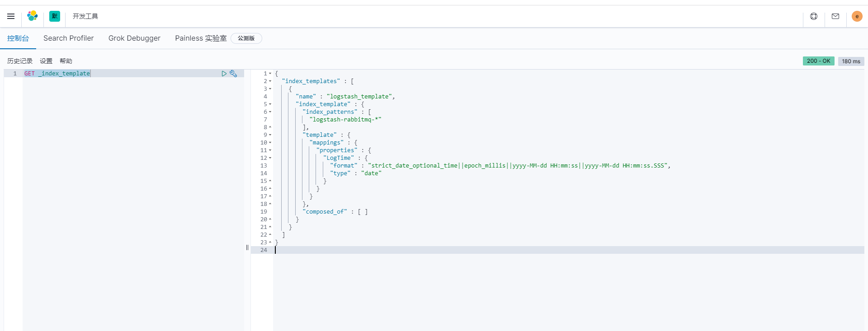Click the "date" type value
This screenshot has width=868, height=331.
click(x=371, y=173)
